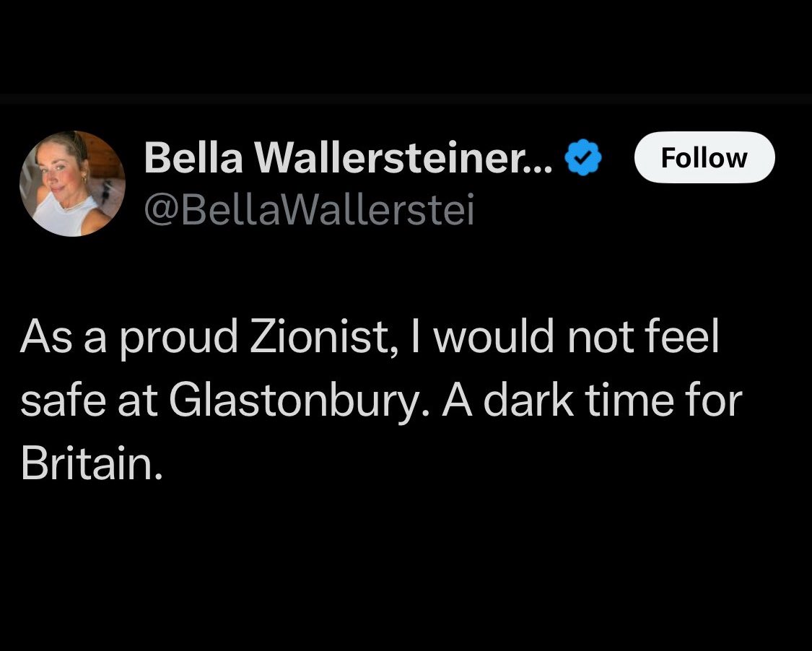Click the word "Bella" in the display name
The width and height of the screenshot is (812, 651).
193,158
